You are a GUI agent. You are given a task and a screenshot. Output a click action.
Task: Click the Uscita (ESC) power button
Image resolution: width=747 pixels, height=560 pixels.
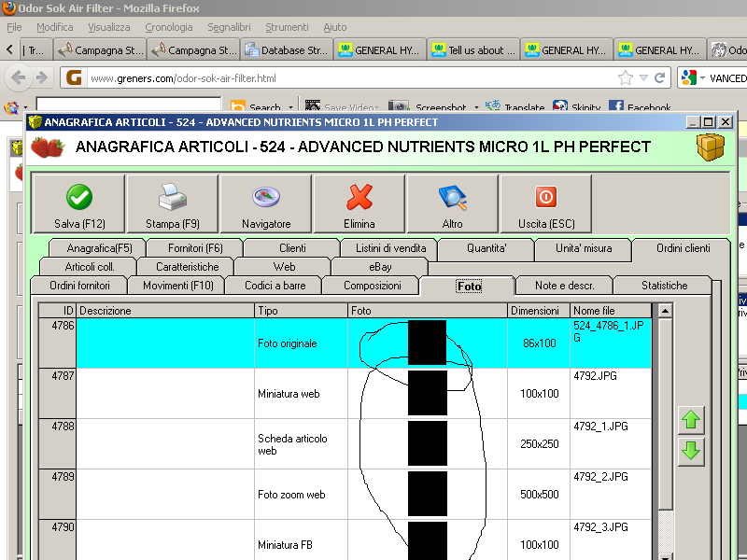pos(546,203)
